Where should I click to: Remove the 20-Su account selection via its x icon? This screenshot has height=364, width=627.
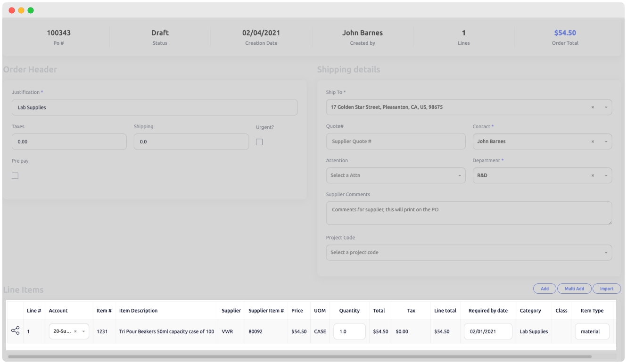coord(76,331)
